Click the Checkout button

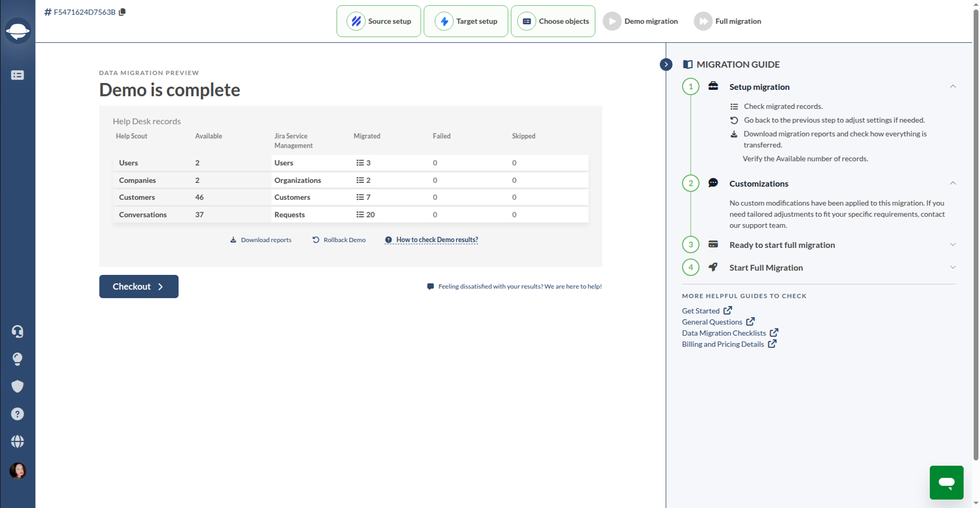click(139, 287)
